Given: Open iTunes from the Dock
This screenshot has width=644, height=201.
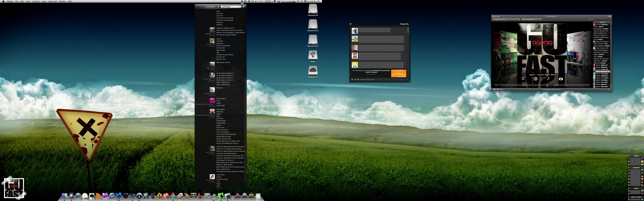Looking at the screenshot, I should [132, 196].
